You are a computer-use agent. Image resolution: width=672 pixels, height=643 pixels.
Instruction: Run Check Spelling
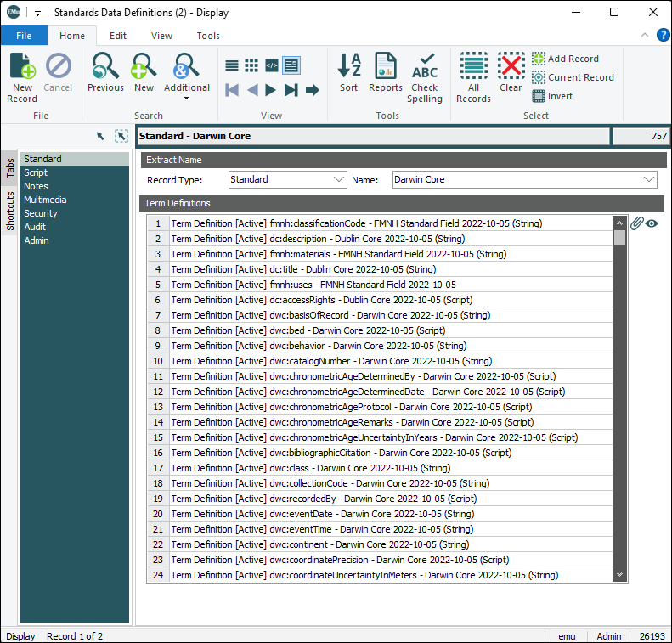(x=425, y=67)
